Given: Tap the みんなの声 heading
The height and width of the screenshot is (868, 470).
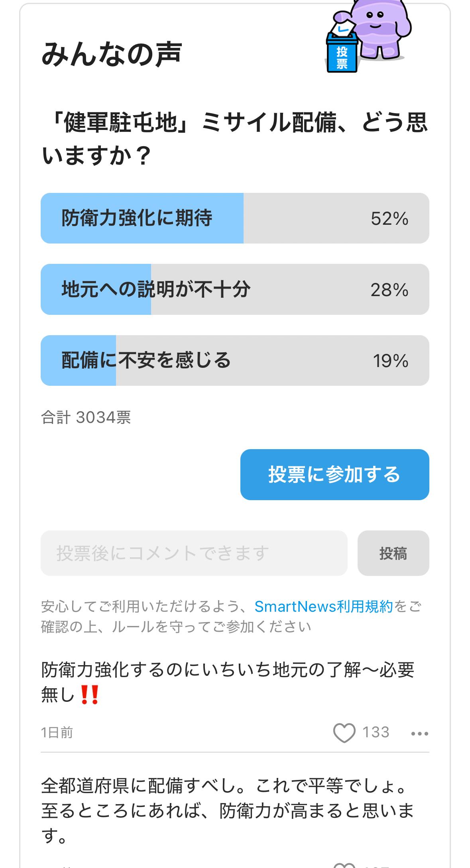Looking at the screenshot, I should pos(112,54).
